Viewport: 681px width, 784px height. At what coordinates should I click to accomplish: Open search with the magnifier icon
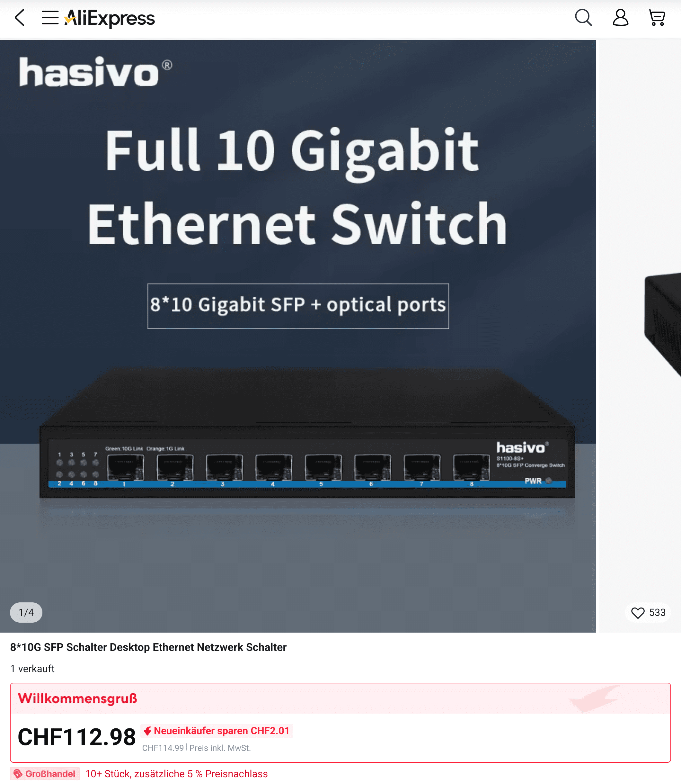coord(583,18)
